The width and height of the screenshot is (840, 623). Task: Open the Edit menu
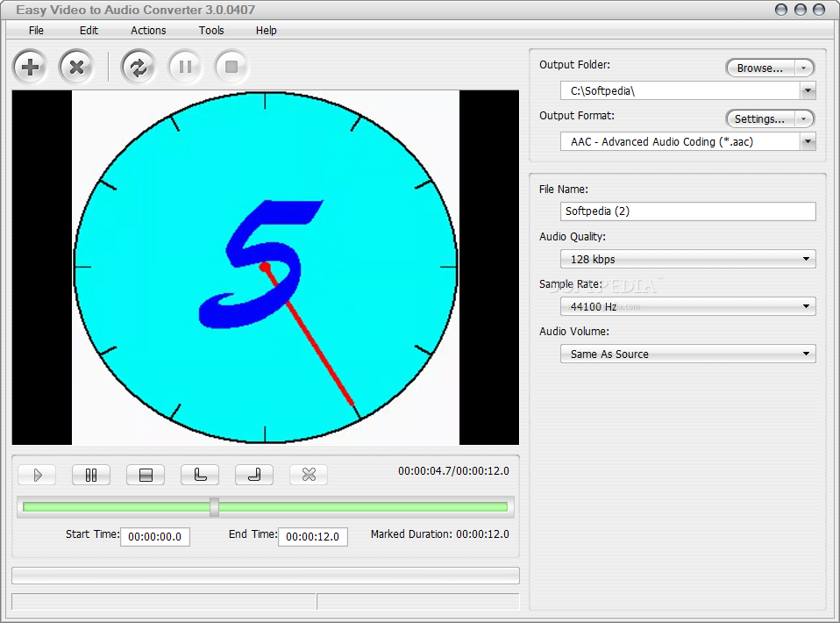coord(89,31)
